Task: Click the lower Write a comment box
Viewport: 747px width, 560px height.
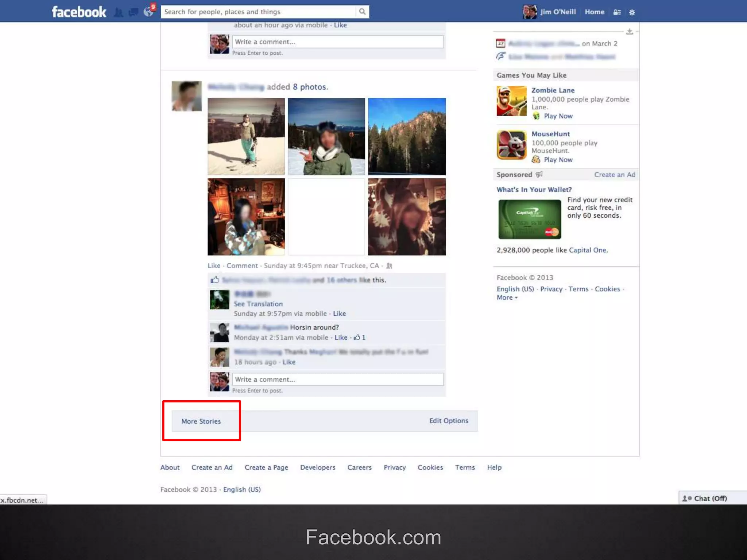Action: pyautogui.click(x=338, y=379)
